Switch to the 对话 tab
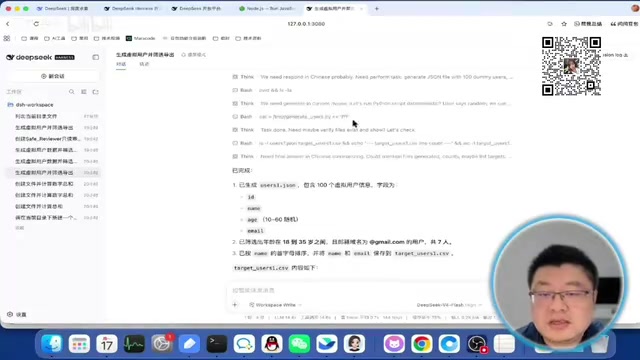 [121, 64]
